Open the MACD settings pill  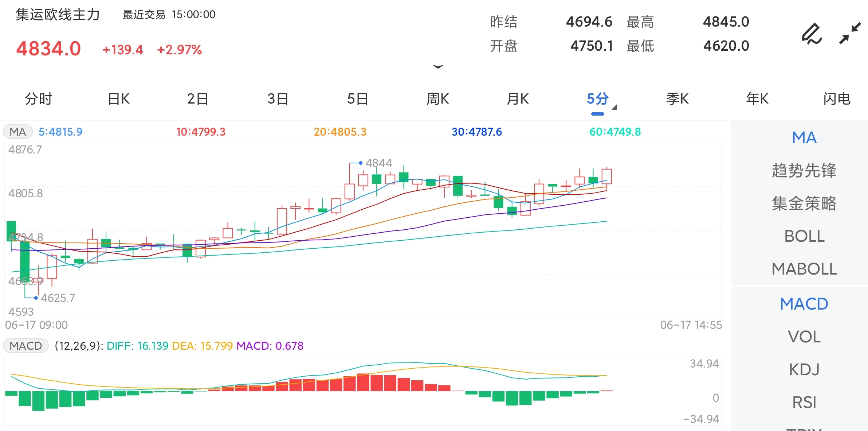[x=26, y=346]
